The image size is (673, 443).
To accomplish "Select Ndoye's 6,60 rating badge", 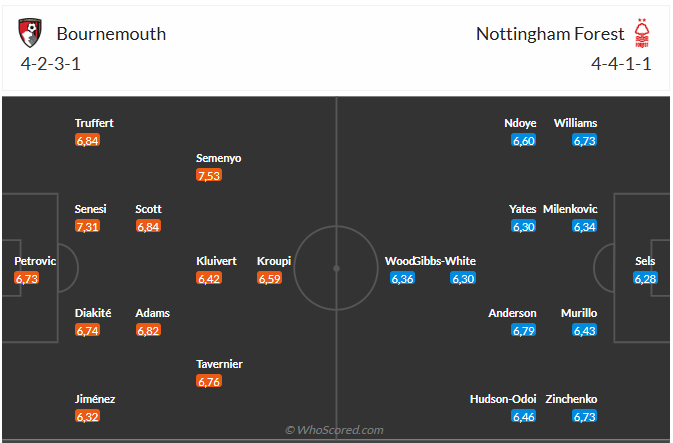I will tap(524, 141).
